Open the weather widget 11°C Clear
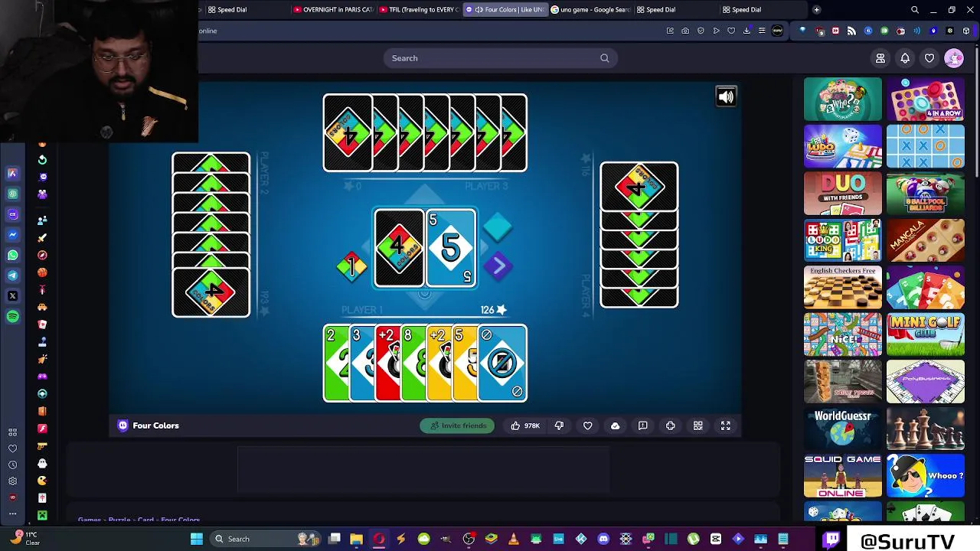This screenshot has width=980, height=551. coord(24,538)
